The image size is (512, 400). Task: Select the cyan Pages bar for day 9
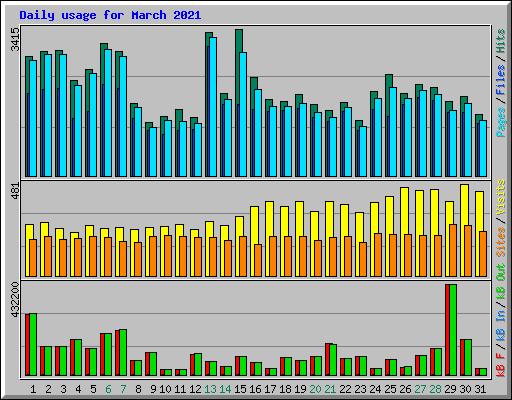coord(153,152)
